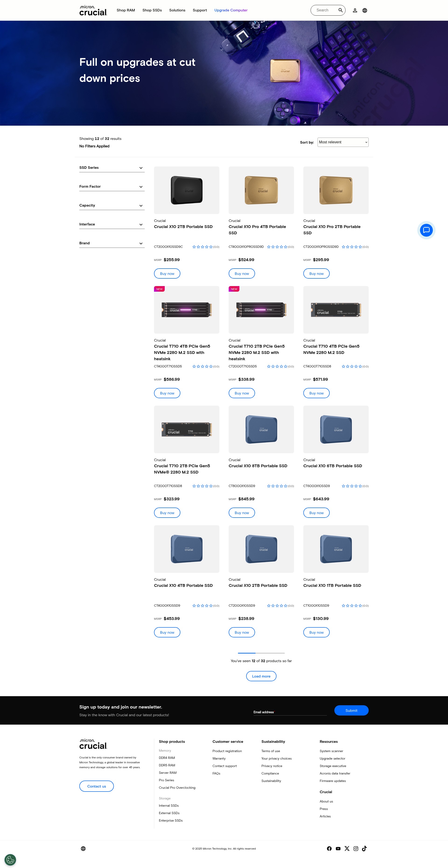Click star rating for CT4000T710SSD5
448x868 pixels.
pyautogui.click(x=202, y=367)
